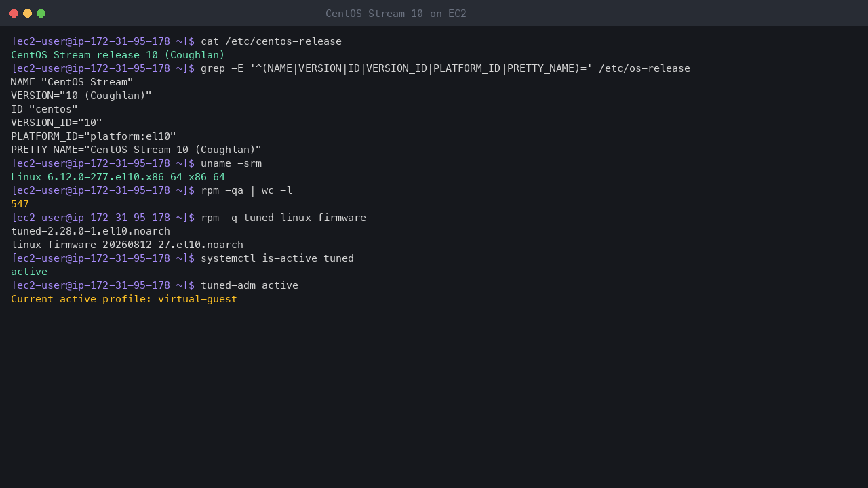Click the 'systemctl is-active tuned' command

pyautogui.click(x=277, y=258)
